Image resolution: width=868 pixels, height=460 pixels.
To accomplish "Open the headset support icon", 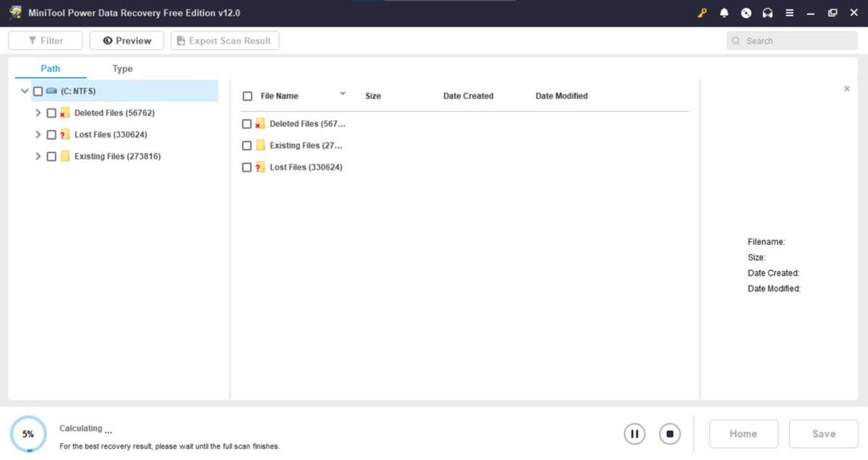I will click(x=768, y=12).
